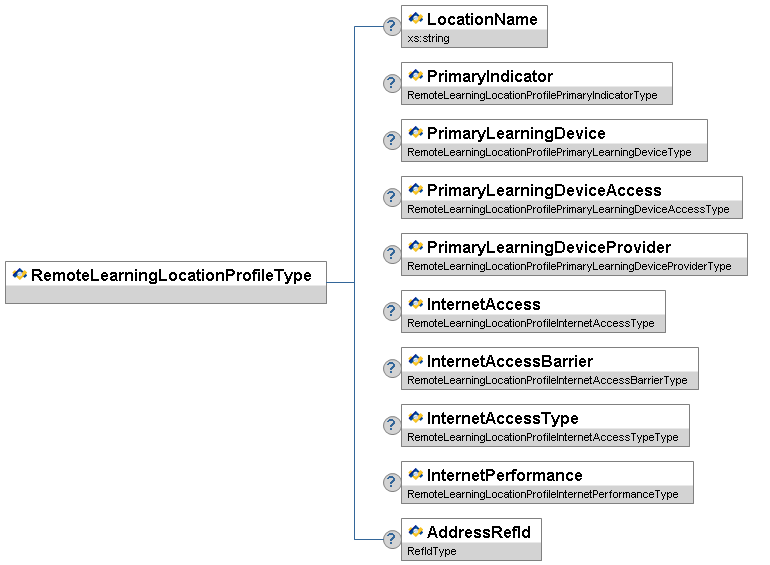Open the help icon for PrimaryLearningDevice
Screen dimensions: 770x565
click(392, 140)
